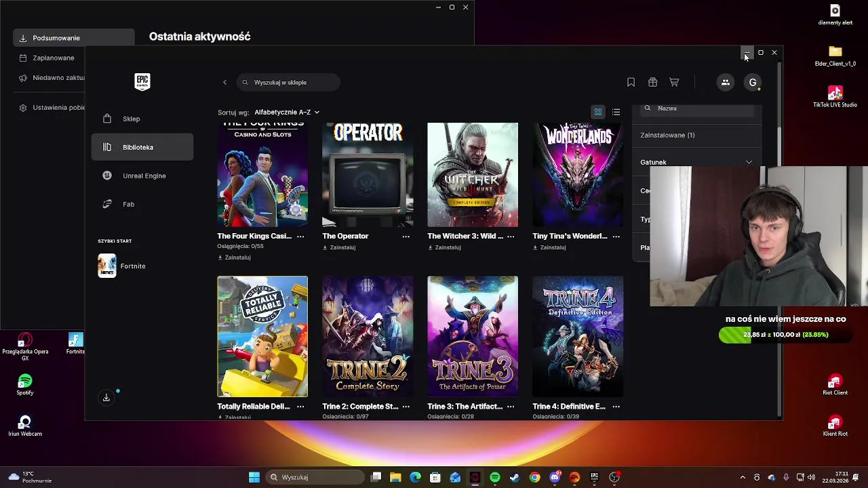Image resolution: width=868 pixels, height=488 pixels.
Task: Open Unreal Engine section
Action: [x=142, y=176]
